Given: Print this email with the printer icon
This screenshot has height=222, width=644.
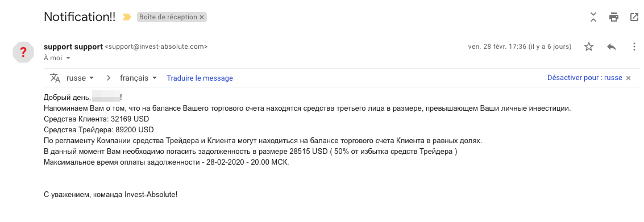Looking at the screenshot, I should pyautogui.click(x=614, y=17).
